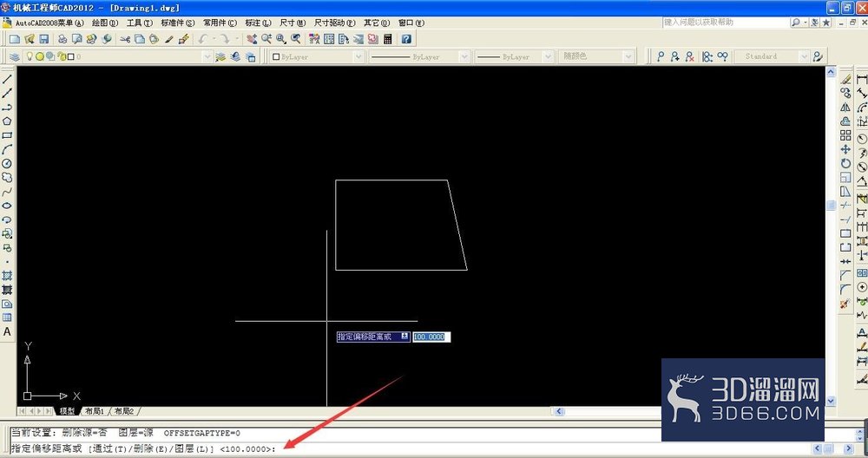Select the Polygon draw tool

click(7, 121)
